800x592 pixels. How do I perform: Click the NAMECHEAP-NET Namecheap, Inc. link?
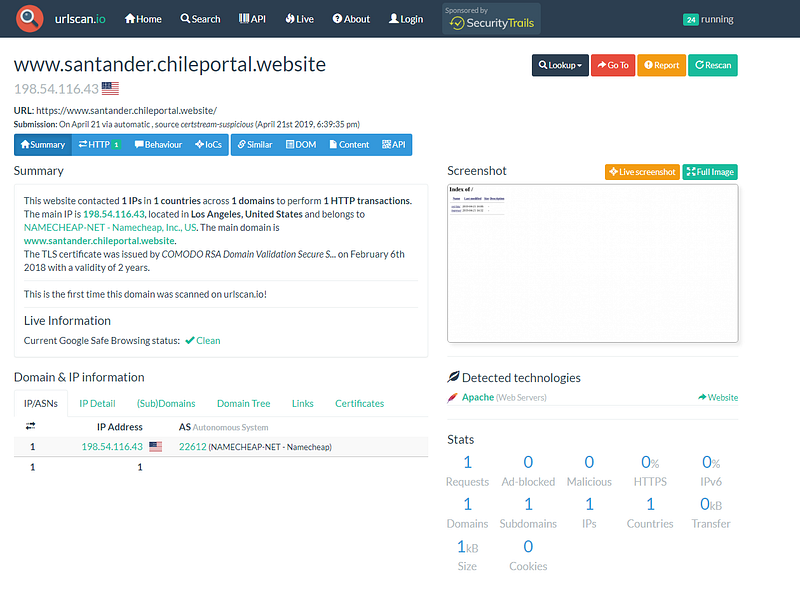(110, 228)
